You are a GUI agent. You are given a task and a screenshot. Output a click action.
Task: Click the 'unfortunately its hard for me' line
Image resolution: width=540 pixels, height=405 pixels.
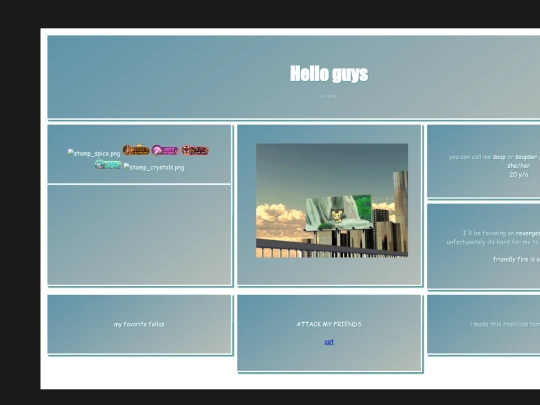493,242
